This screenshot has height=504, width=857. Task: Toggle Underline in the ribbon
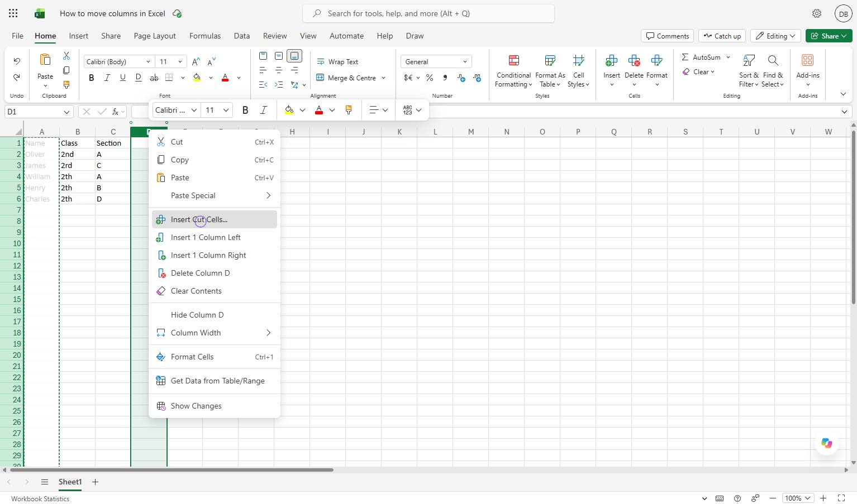[x=123, y=78]
